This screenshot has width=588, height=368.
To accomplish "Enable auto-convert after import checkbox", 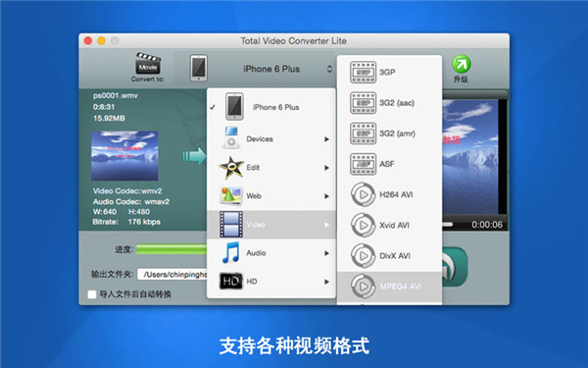I will coord(92,294).
